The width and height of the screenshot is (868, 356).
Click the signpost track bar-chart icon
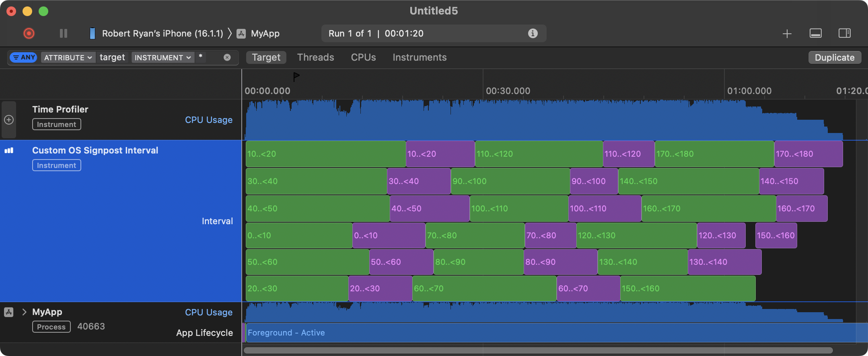coord(9,150)
